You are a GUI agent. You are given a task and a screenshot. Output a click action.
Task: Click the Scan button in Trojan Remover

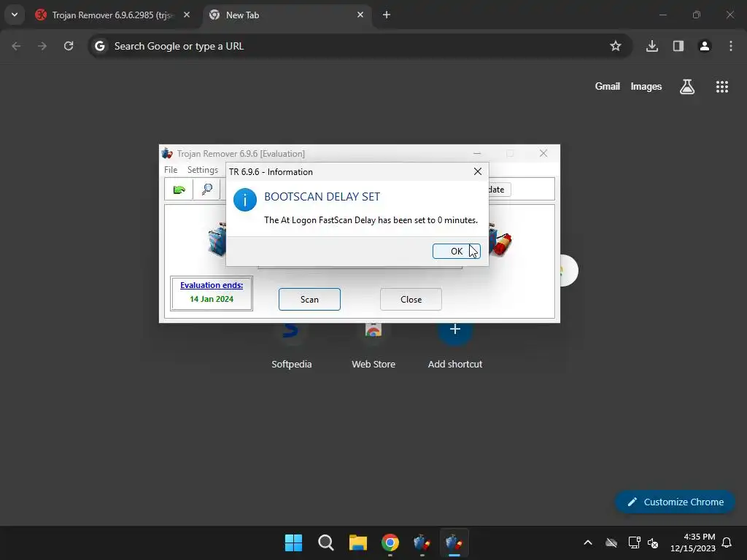click(309, 299)
